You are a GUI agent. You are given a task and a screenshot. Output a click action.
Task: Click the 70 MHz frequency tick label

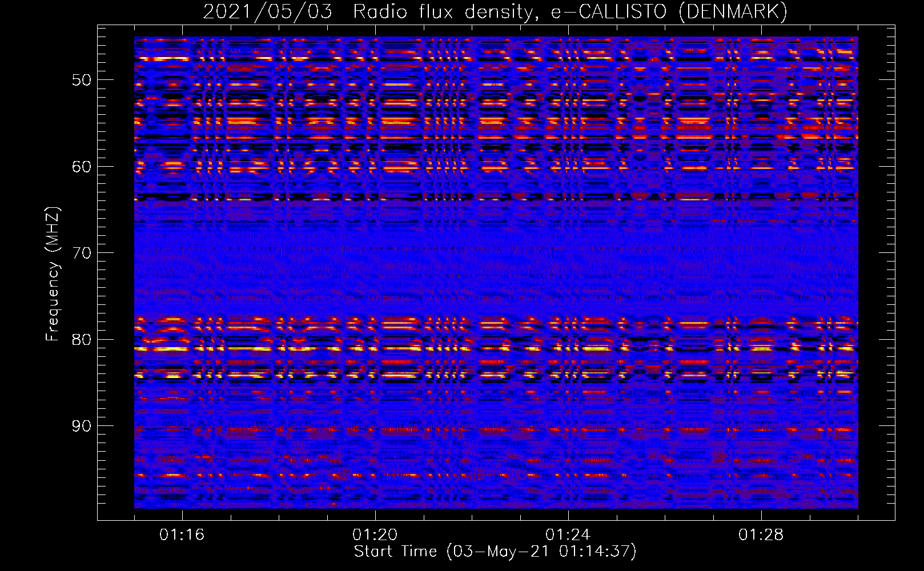tap(82, 253)
